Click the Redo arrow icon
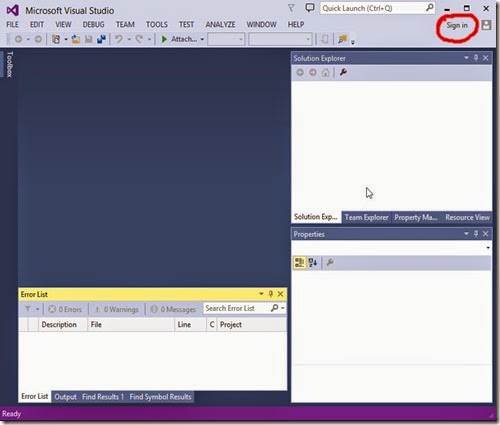The width and height of the screenshot is (500, 425). (x=139, y=39)
